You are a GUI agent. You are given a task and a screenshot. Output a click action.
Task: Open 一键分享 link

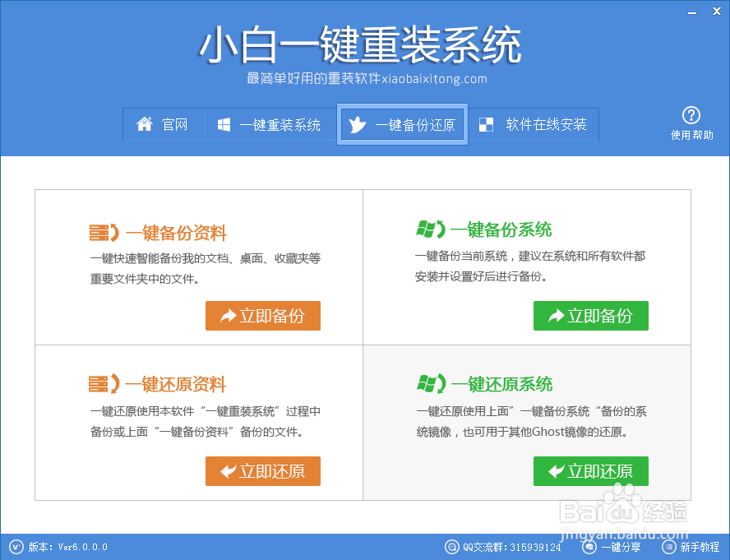click(x=621, y=547)
